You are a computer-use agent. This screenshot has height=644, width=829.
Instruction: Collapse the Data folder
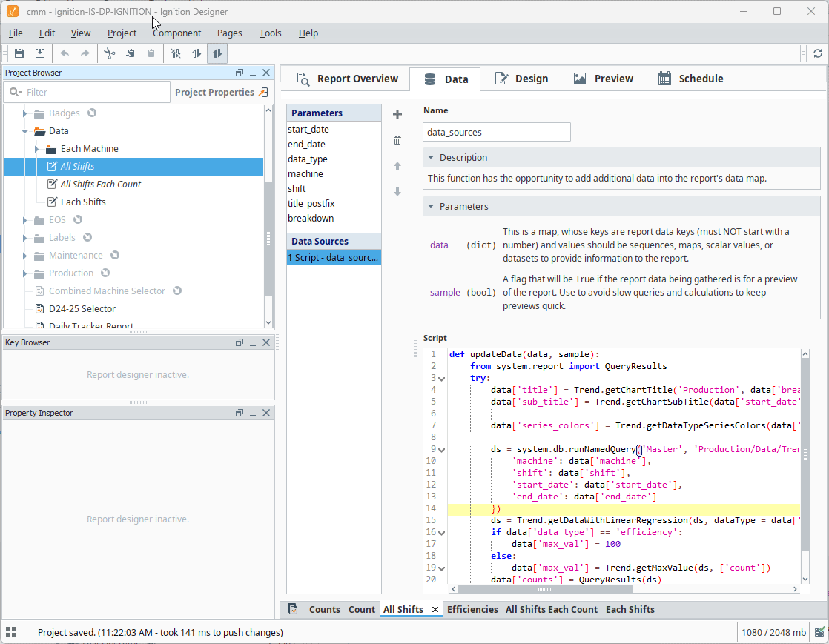coord(25,131)
